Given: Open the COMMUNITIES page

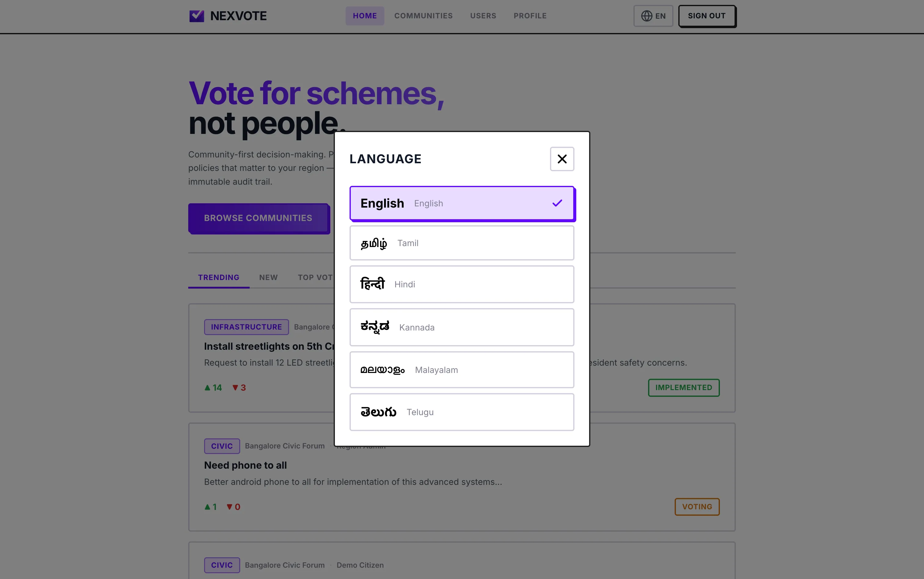Looking at the screenshot, I should tap(423, 16).
